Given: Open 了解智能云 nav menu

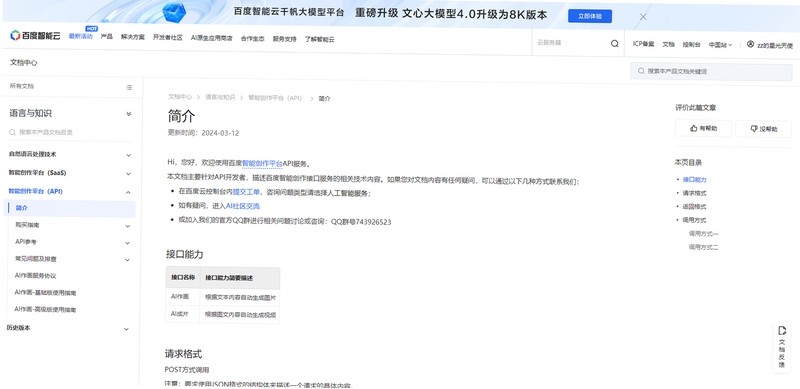Looking at the screenshot, I should (x=319, y=39).
